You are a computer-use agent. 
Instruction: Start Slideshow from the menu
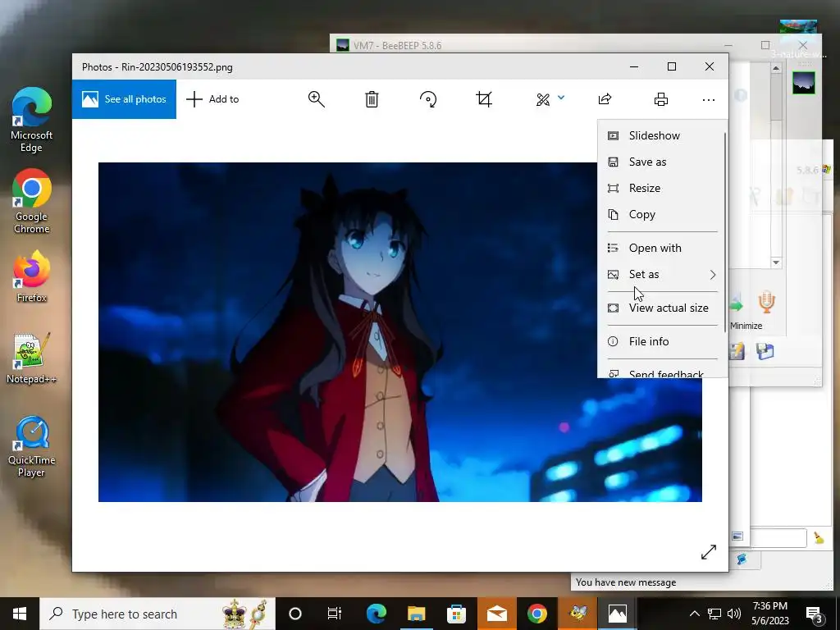coord(661,135)
